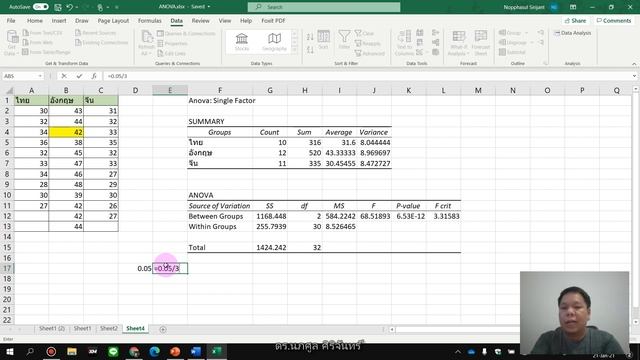Confirm the formula entry (checkmark)
Viewport: 640px width, 360px height.
pyautogui.click(x=79, y=76)
